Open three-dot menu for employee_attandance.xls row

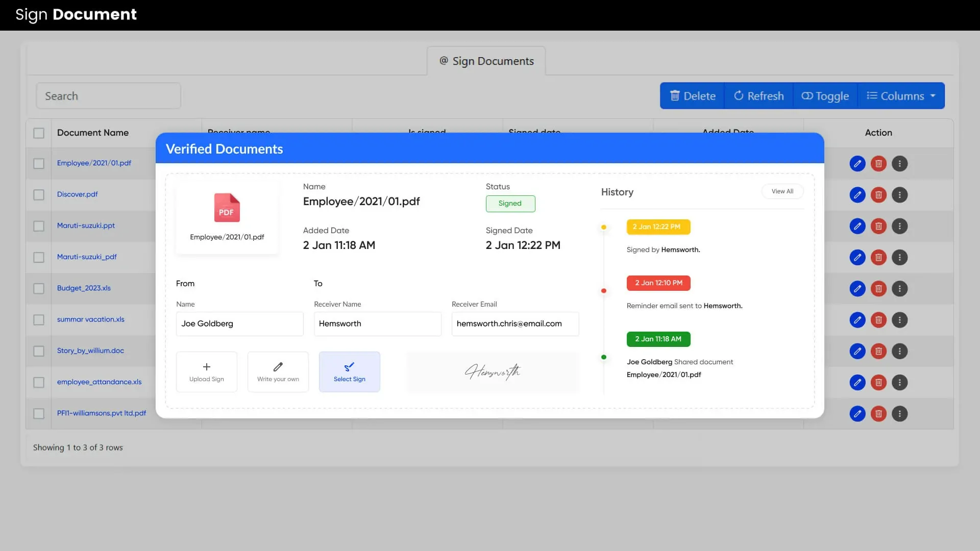coord(899,382)
